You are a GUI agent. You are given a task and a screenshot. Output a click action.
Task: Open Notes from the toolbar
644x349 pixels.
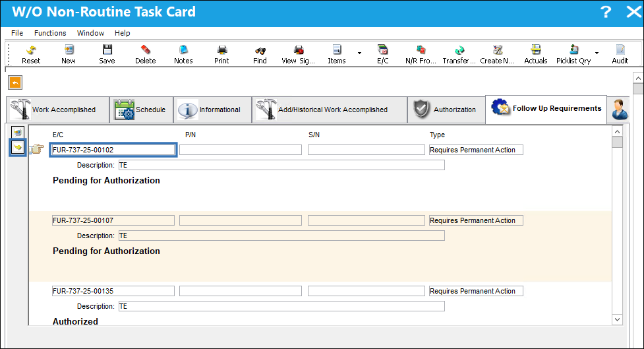183,55
